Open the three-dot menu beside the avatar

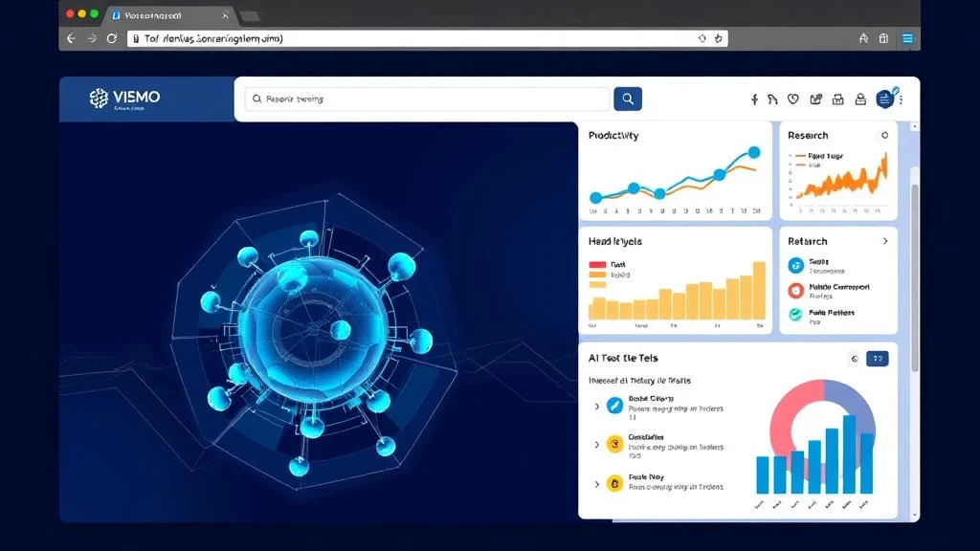(902, 99)
